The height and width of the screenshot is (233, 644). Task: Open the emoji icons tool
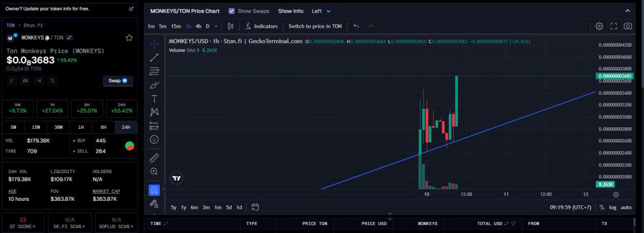154,140
